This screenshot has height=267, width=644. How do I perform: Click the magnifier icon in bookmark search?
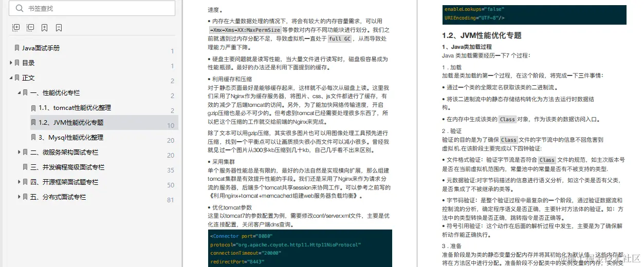19,8
